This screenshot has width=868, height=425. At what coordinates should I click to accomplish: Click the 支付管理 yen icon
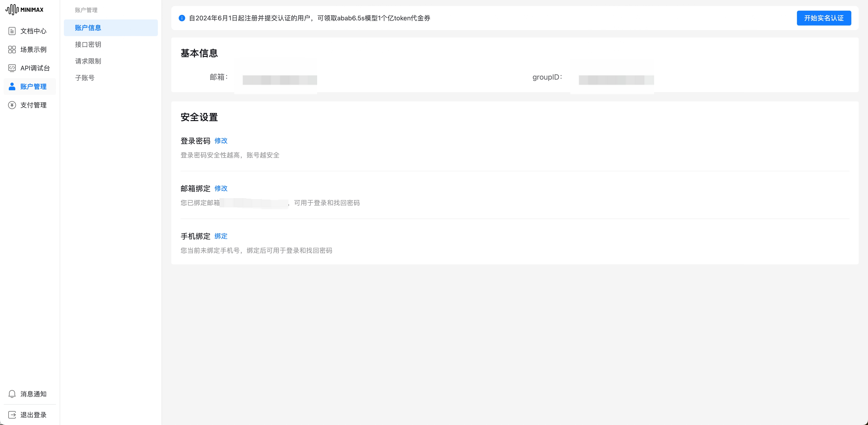click(12, 105)
